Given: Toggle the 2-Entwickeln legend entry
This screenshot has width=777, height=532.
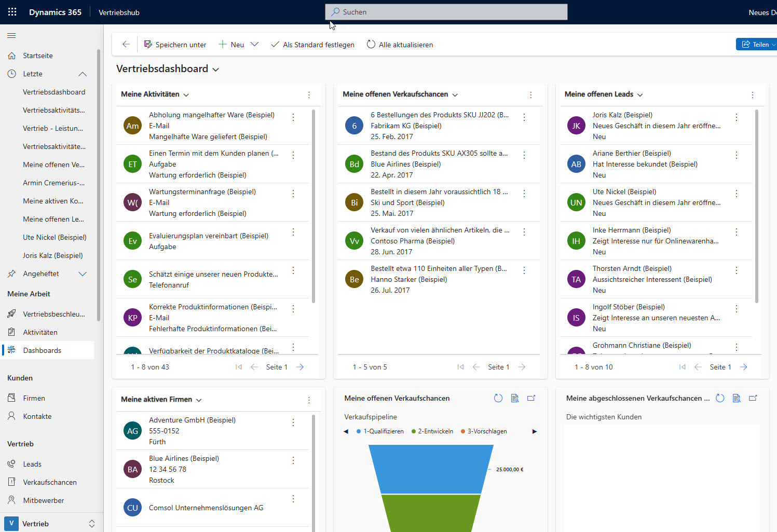Looking at the screenshot, I should coord(432,431).
